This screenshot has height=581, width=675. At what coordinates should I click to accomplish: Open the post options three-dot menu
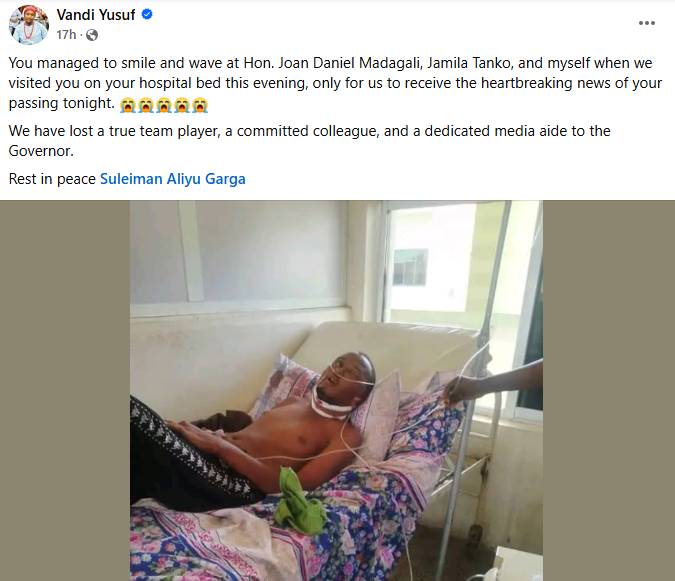(x=647, y=23)
